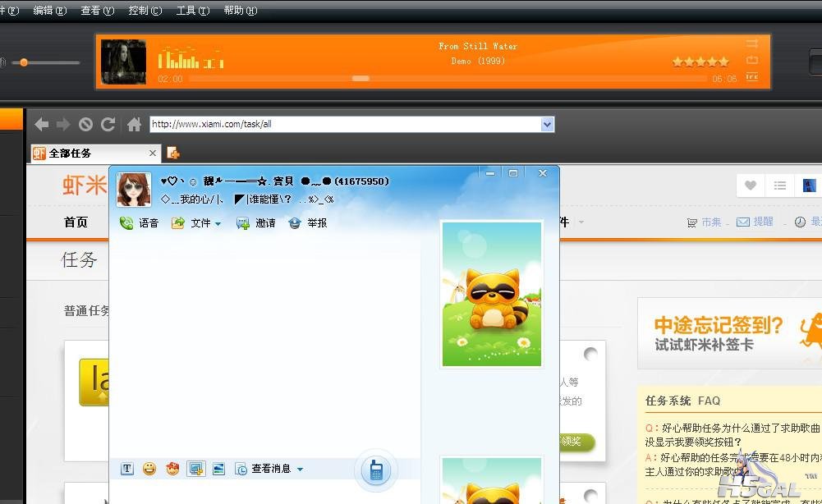Maximize the chat window
The width and height of the screenshot is (822, 504).
(513, 173)
